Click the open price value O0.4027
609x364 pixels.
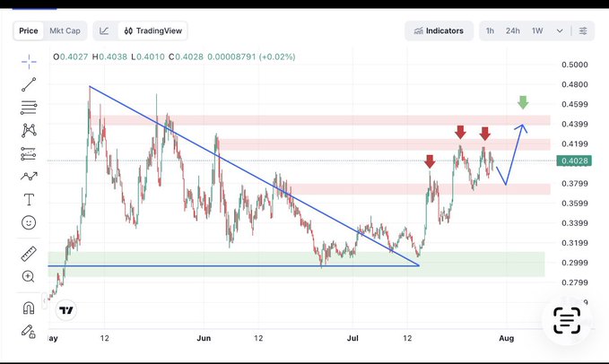(71, 56)
